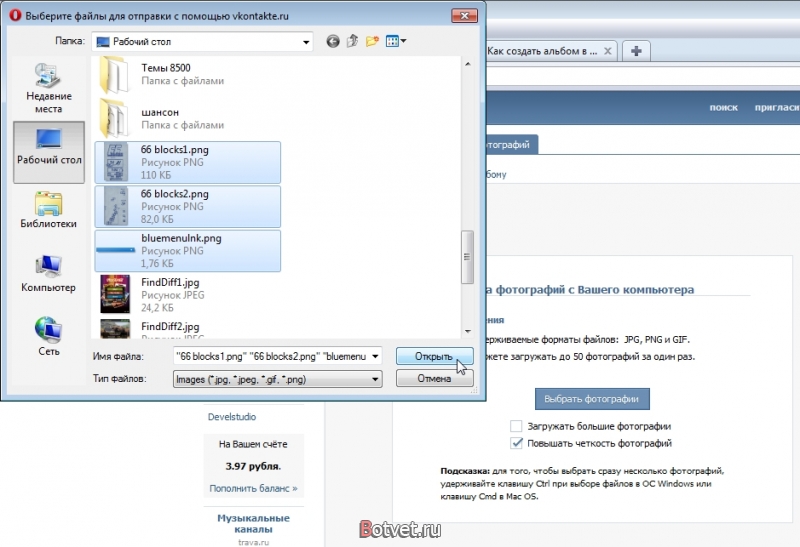Open a new browser tab with plus icon

(636, 51)
